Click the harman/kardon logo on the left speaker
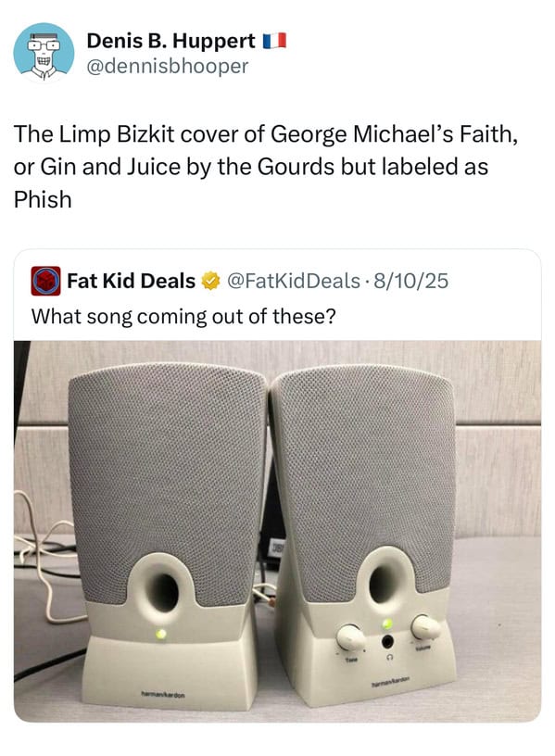 tap(163, 695)
